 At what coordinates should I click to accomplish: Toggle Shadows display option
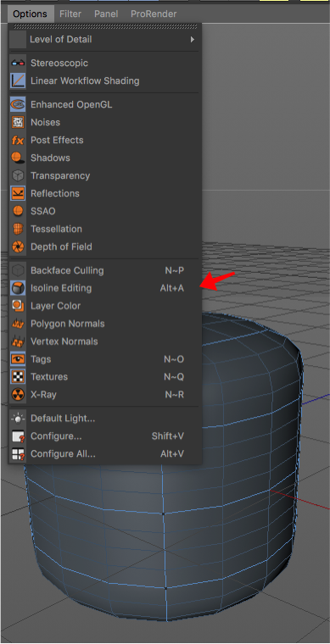tap(105, 158)
